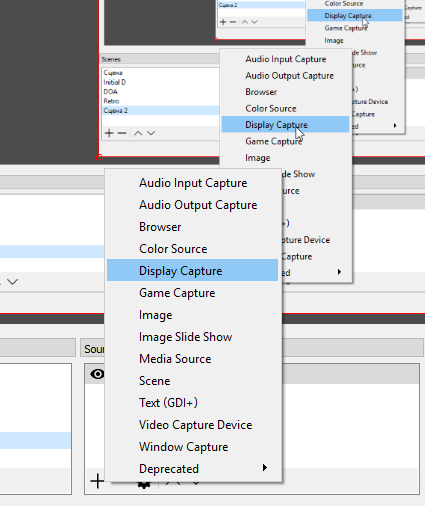Click the move-up arrow under the Retro scenes list
This screenshot has width=425, height=506.
coord(138,133)
